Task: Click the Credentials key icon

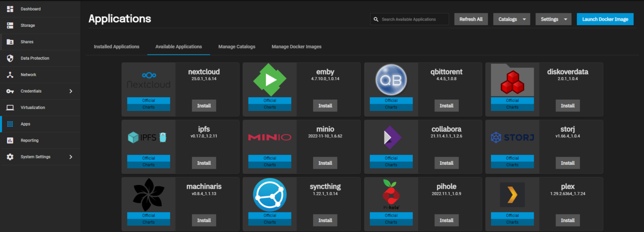Action: 10,91
